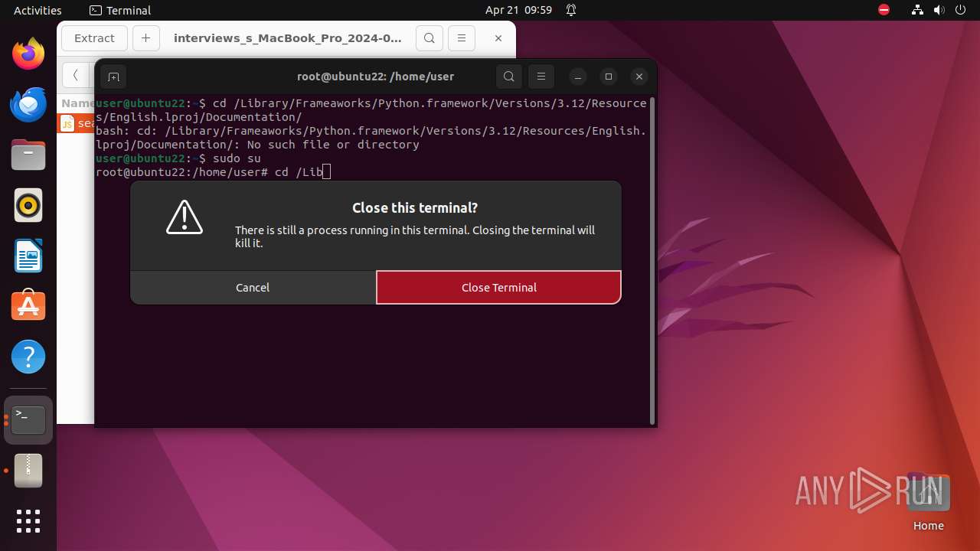Click the archive title interviews_s_MacBook_Pro

coord(287,38)
